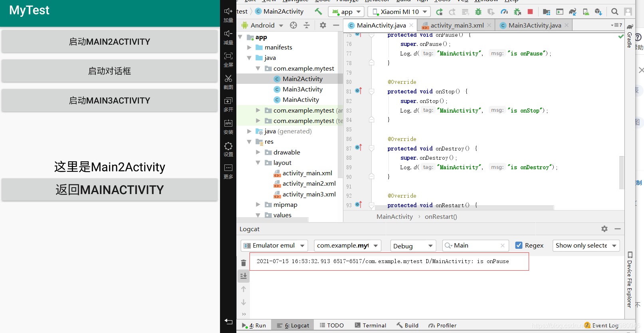Click the Search Everywhere magnifier icon
644x333 pixels.
point(615,12)
